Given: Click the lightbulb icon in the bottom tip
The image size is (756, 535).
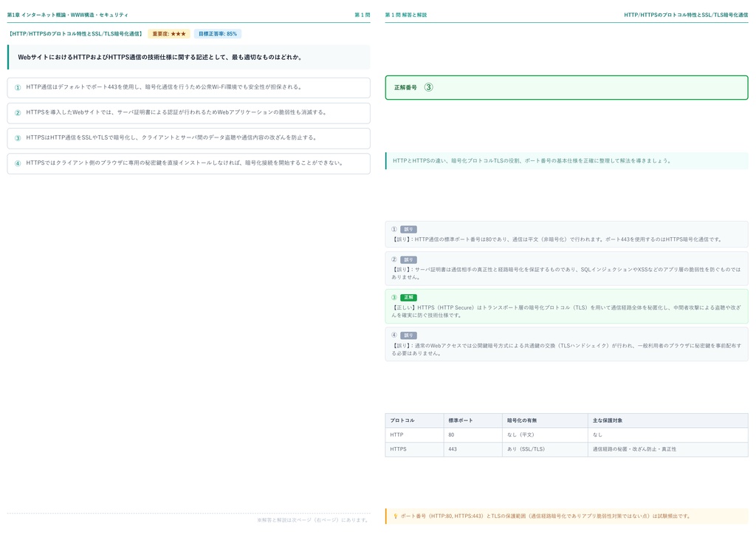Looking at the screenshot, I should (396, 517).
